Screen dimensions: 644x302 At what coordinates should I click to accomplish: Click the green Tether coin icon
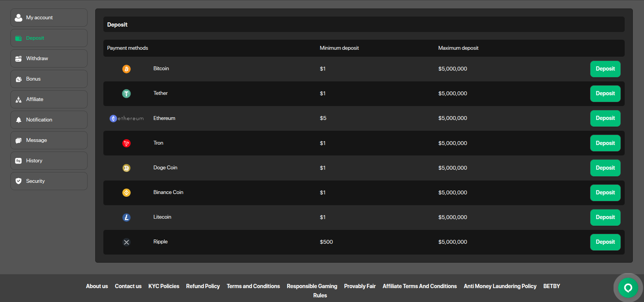126,94
